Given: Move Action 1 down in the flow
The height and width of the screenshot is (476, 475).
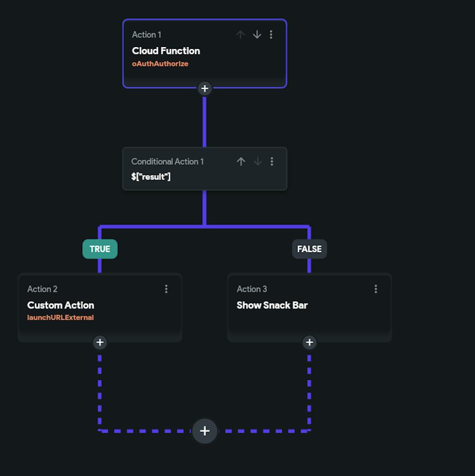Looking at the screenshot, I should 256,34.
